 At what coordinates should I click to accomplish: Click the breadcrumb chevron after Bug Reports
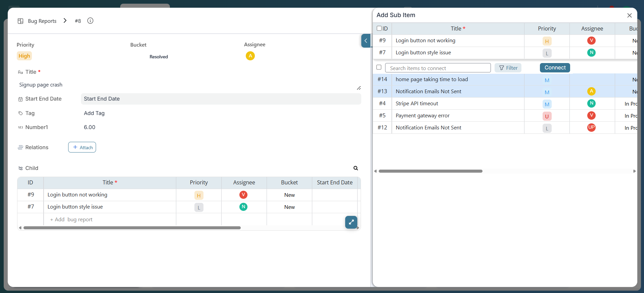coord(65,21)
